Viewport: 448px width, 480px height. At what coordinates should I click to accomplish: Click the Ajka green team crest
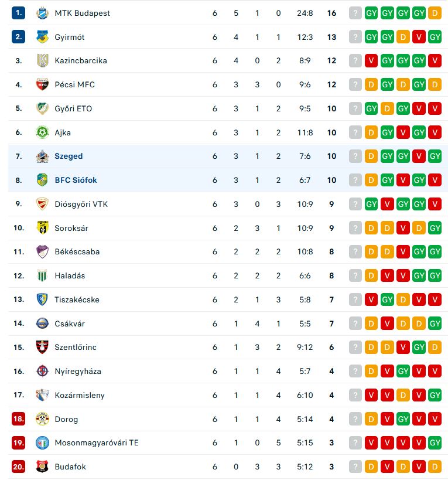point(42,132)
